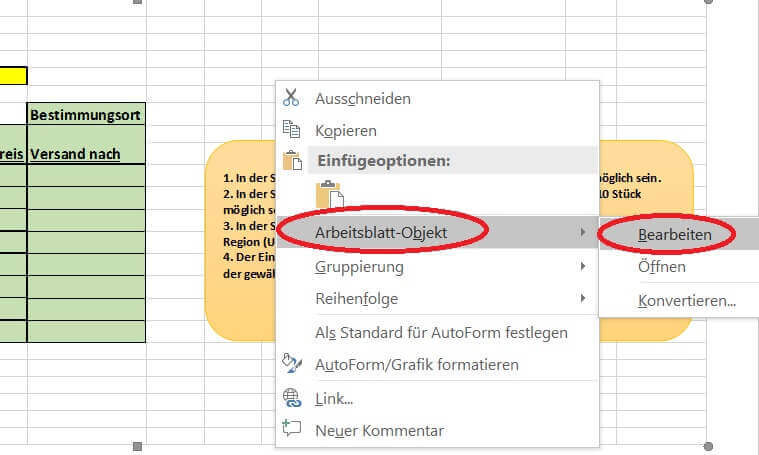Expand the Reihenfolge submenu arrow
The width and height of the screenshot is (759, 455).
point(583,298)
